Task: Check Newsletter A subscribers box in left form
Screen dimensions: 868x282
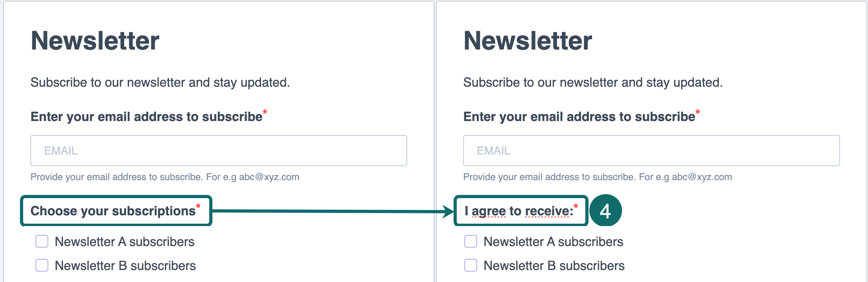Action: tap(42, 242)
